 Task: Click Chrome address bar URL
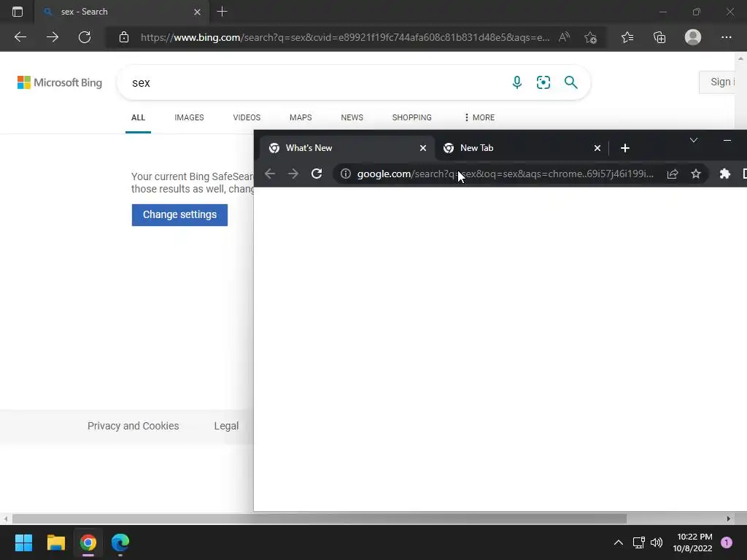point(506,174)
